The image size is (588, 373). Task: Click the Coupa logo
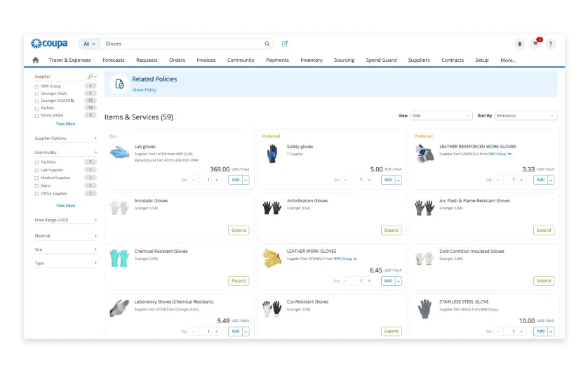click(x=49, y=44)
